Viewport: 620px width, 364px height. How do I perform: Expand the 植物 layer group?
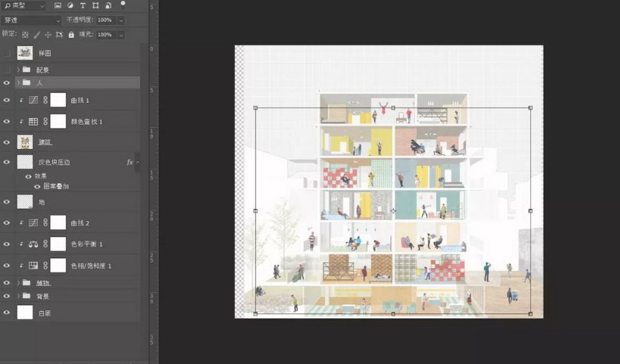click(x=18, y=283)
